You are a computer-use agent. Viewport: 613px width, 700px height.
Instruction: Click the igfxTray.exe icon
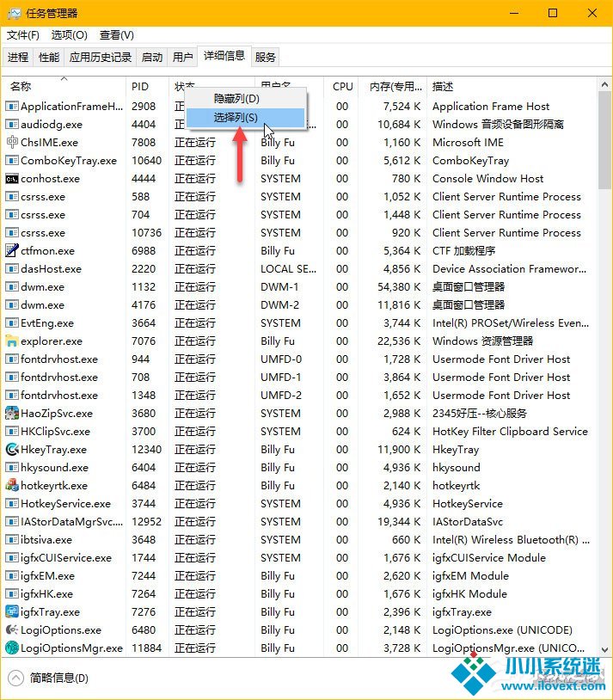pos(12,611)
